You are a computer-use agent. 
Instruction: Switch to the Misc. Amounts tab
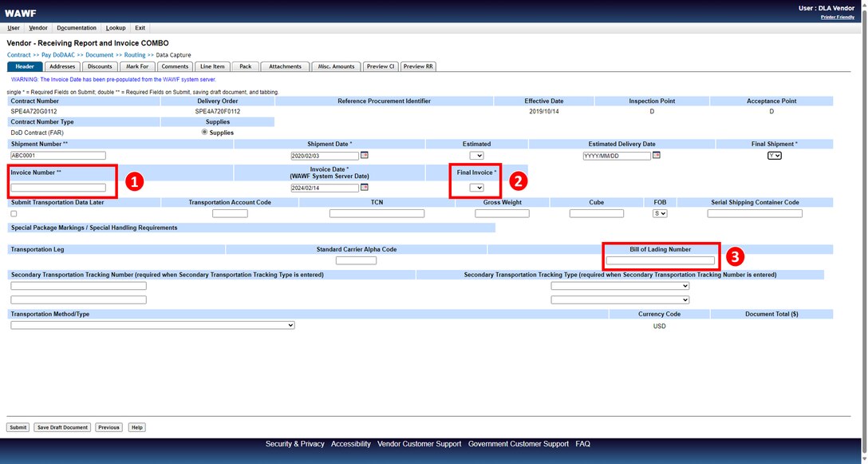point(336,66)
